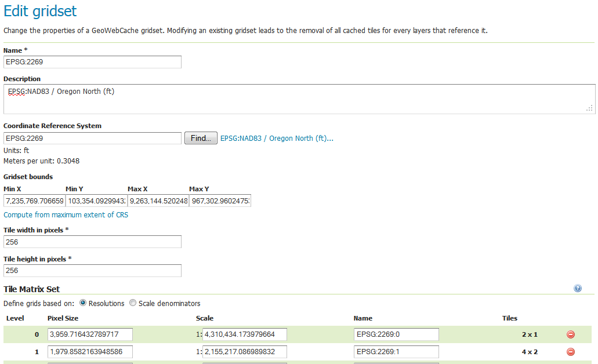
Task: Edit the Min X bounds field
Action: point(34,201)
